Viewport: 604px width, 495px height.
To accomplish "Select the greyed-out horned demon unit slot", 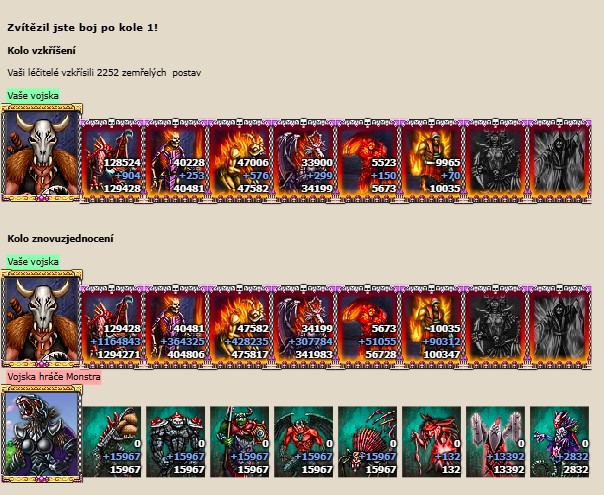I will (x=495, y=161).
